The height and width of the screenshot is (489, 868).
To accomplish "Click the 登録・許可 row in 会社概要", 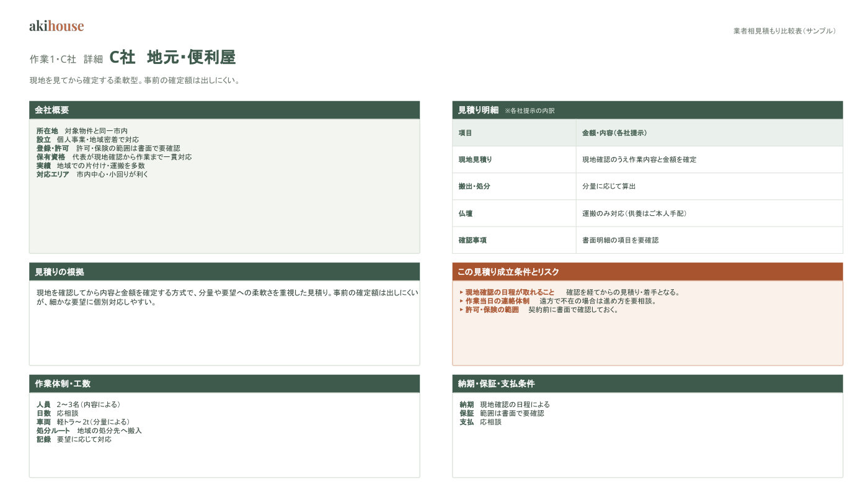I will click(x=108, y=148).
